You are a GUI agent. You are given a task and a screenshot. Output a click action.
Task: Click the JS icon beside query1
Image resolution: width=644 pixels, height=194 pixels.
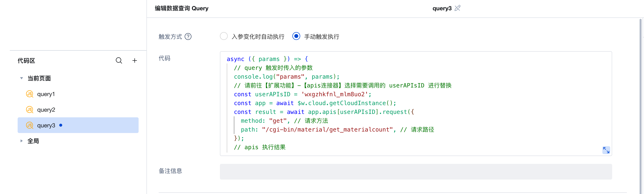pos(30,94)
